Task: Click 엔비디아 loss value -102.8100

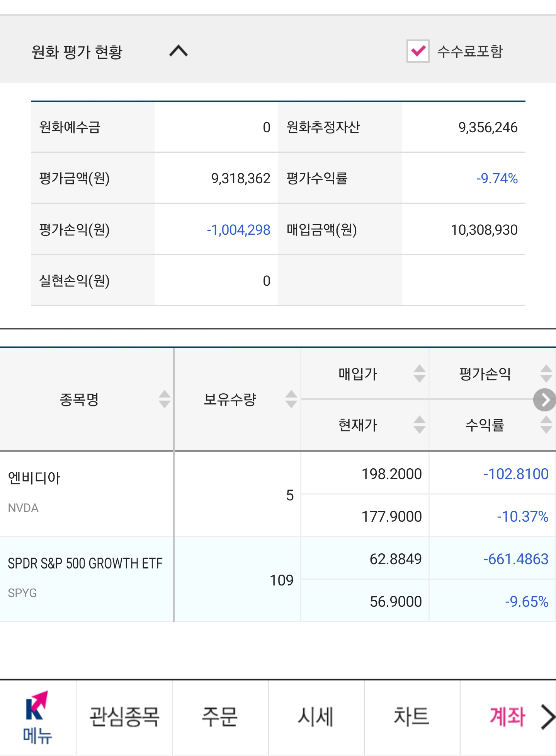Action: point(516,474)
